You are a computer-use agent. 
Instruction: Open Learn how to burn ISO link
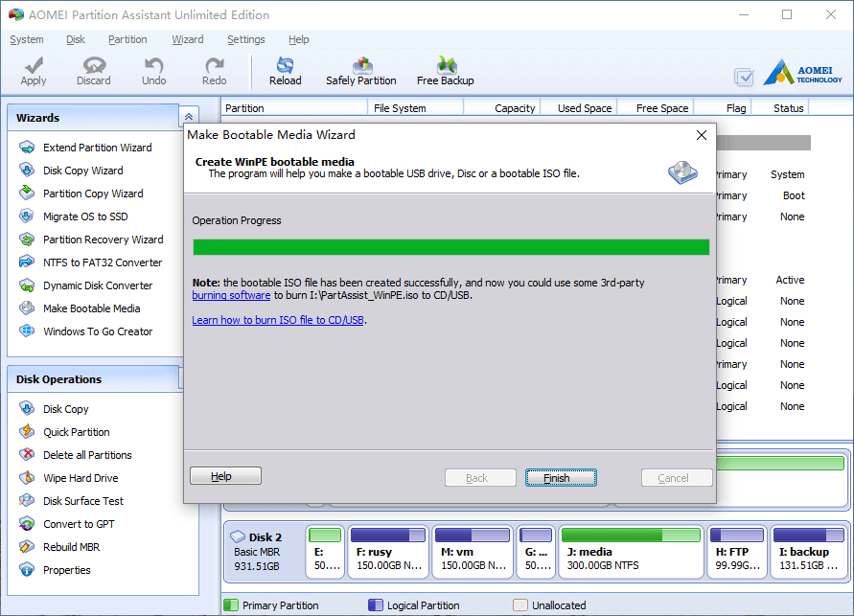[278, 320]
